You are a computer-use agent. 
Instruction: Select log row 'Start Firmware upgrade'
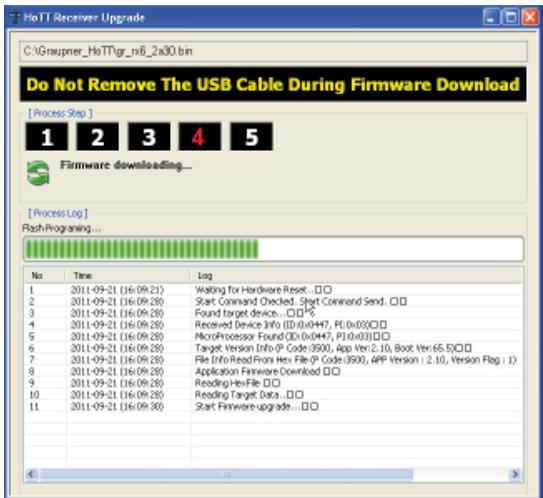coord(274,406)
